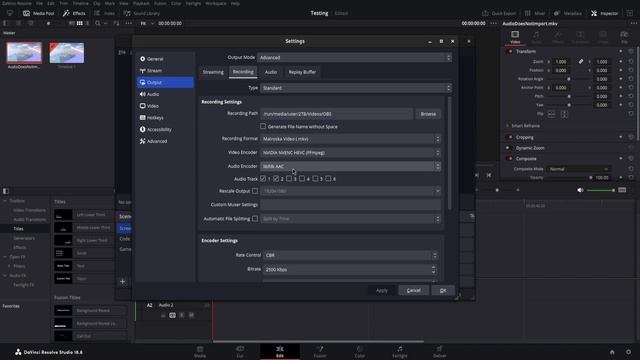Switch to Deliver page in Resolve

coord(440,352)
